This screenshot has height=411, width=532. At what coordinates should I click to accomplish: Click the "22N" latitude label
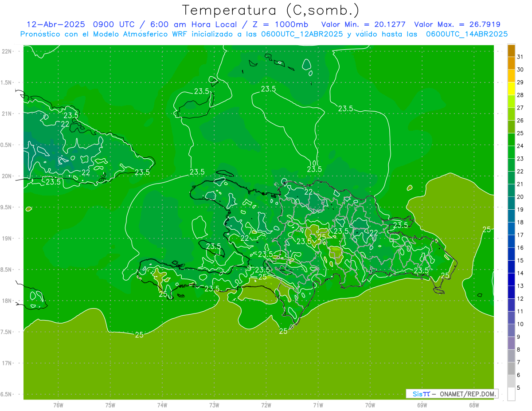(x=8, y=51)
